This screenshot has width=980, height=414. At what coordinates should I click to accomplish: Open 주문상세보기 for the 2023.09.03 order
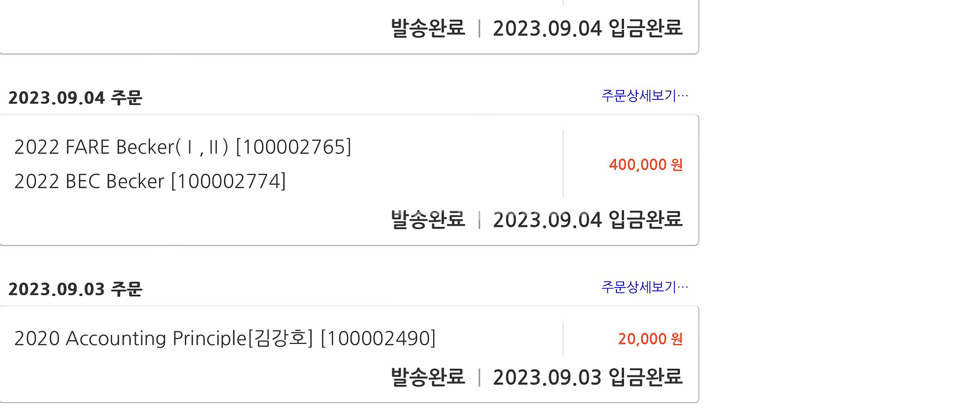point(645,287)
